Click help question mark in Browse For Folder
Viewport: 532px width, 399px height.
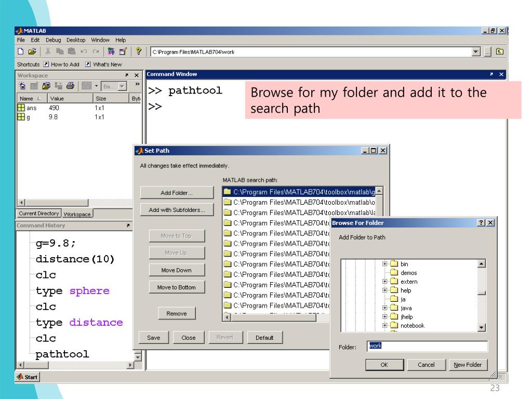[x=481, y=222]
